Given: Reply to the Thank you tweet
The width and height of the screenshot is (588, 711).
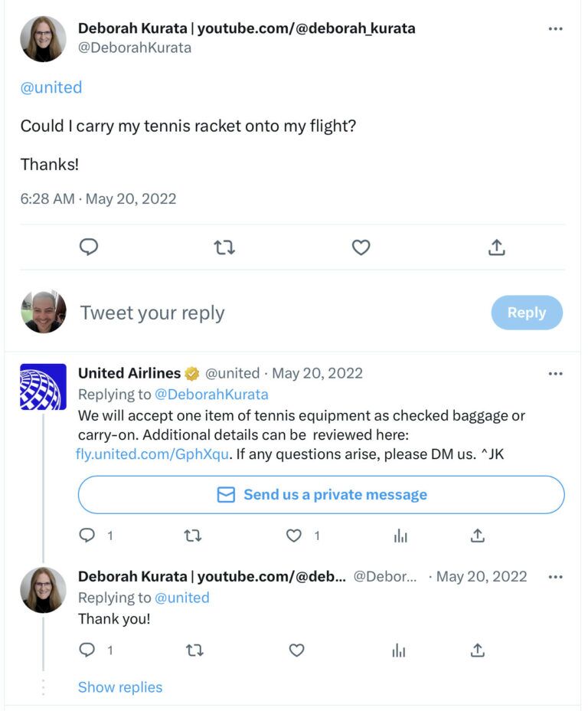Looking at the screenshot, I should [87, 650].
